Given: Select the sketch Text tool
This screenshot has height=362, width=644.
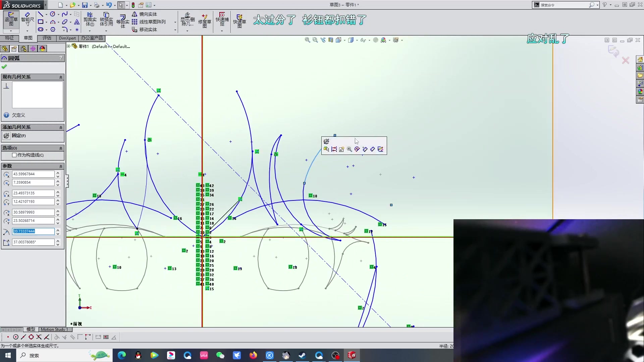Looking at the screenshot, I should 77,22.
